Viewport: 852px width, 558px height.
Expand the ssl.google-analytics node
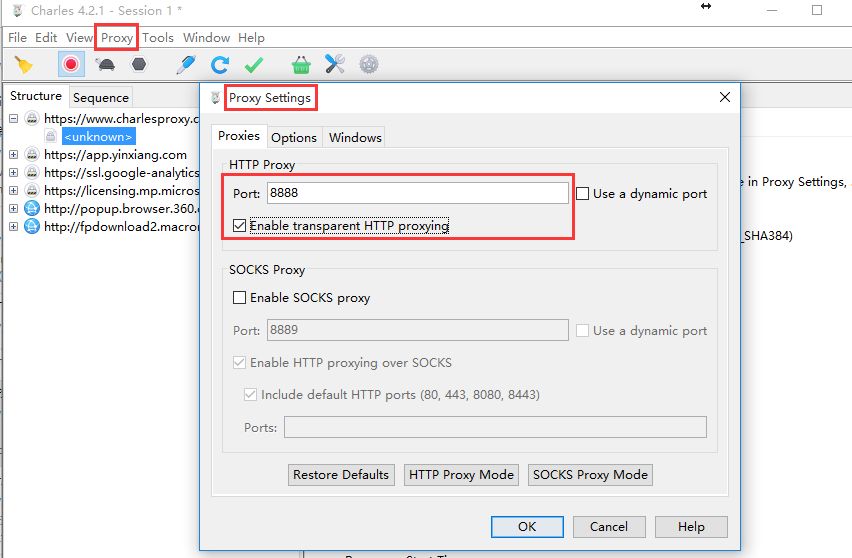[14, 173]
